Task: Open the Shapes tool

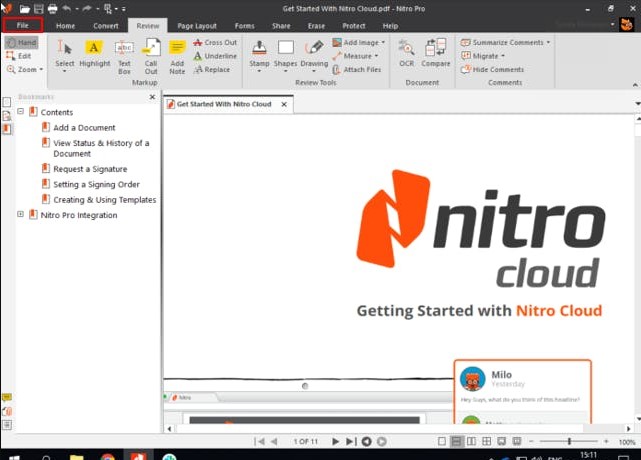Action: pyautogui.click(x=285, y=55)
